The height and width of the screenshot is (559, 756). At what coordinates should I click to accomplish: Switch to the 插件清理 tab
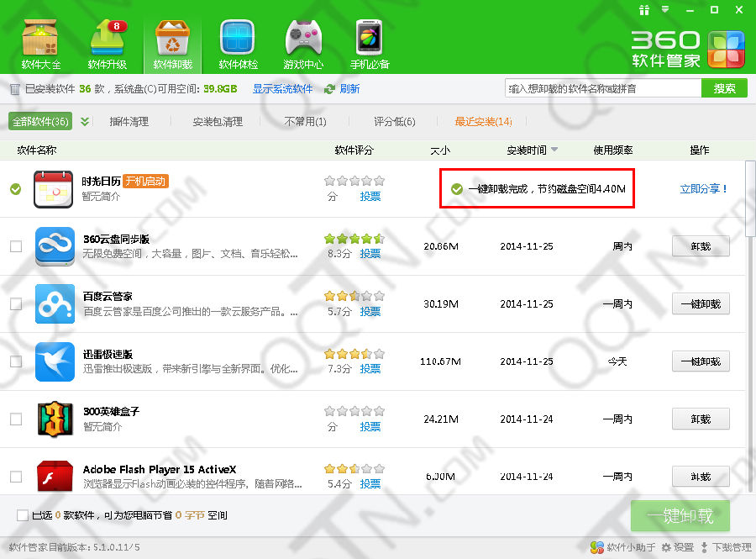pyautogui.click(x=129, y=122)
